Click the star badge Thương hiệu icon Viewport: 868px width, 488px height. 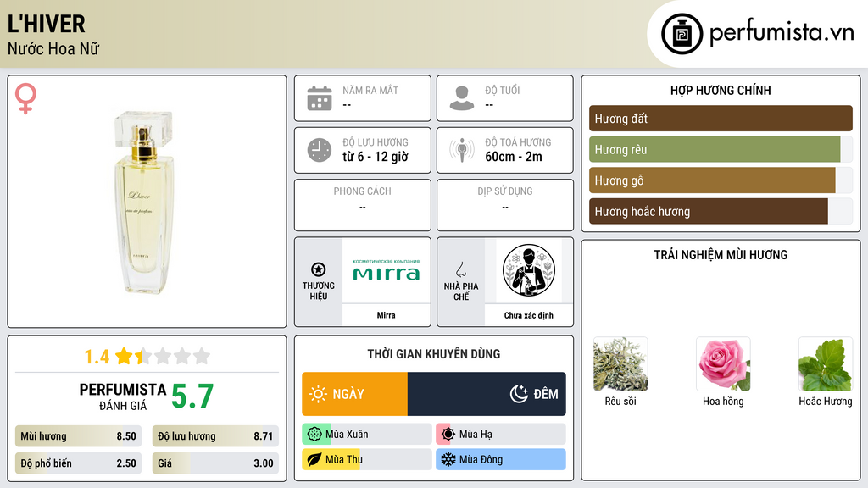tap(319, 269)
